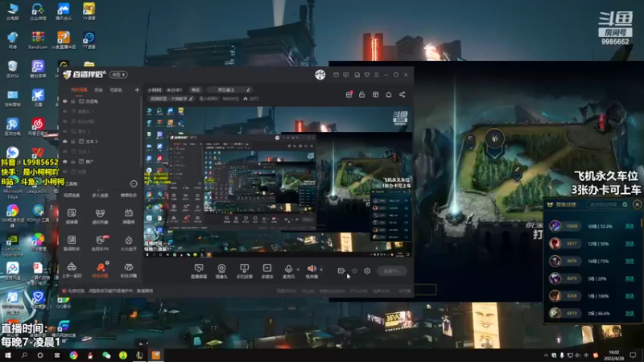Open the last tool in the toolbox bottom row
The height and width of the screenshot is (362, 644).
coord(129,270)
